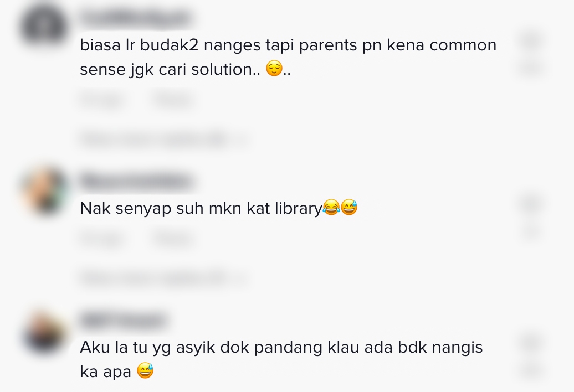This screenshot has height=392, width=574.
Task: Click the like count beside the first comment
Action: click(531, 68)
